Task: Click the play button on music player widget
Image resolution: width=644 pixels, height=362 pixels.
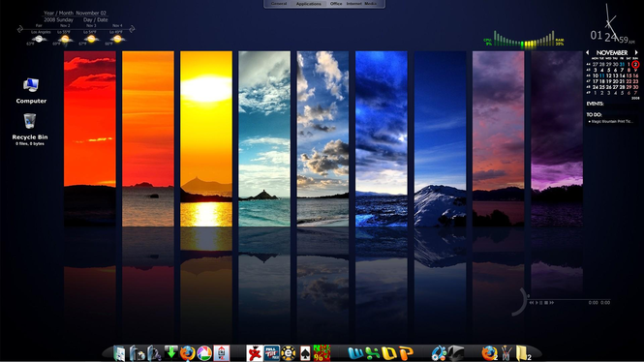Action: tap(537, 303)
